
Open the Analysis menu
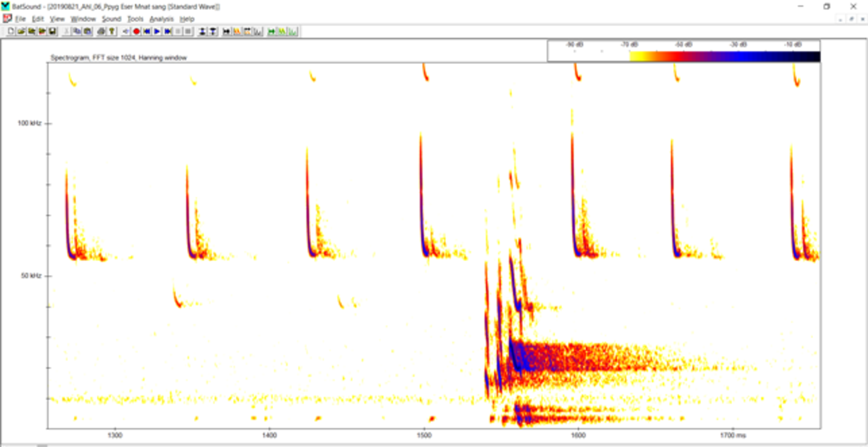point(161,19)
